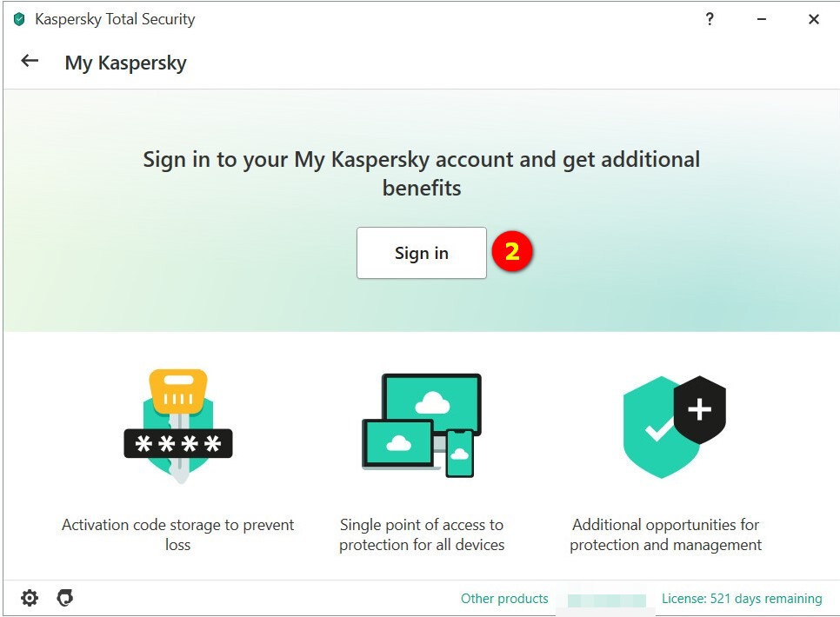Click the help question mark icon
Image resolution: width=840 pixels, height=617 pixels.
point(710,19)
